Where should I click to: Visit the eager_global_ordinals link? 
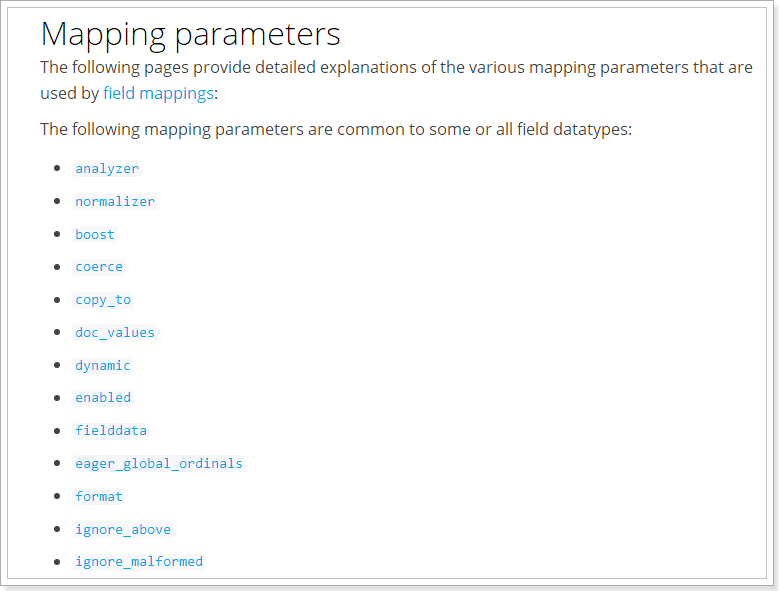(158, 463)
